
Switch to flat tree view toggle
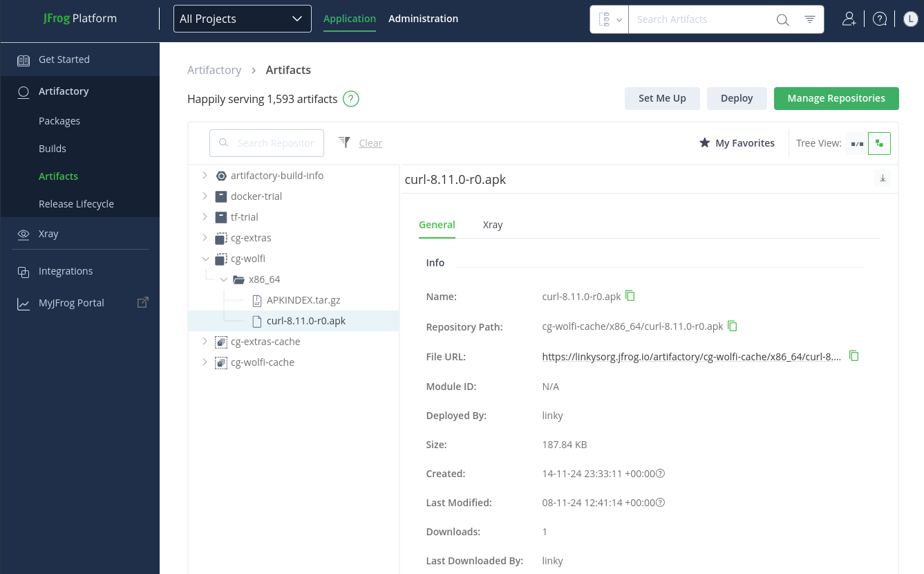857,143
